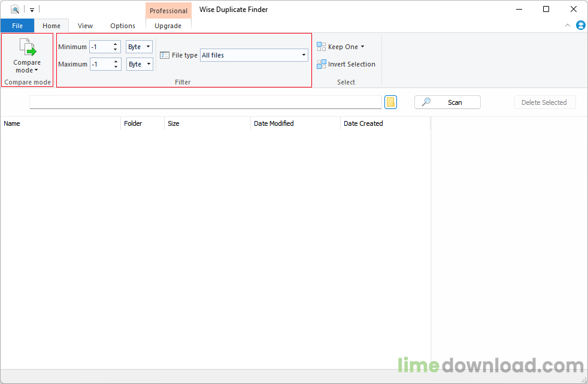This screenshot has width=588, height=384.
Task: Open the quick access toolbar customize arrow
Action: 32,10
